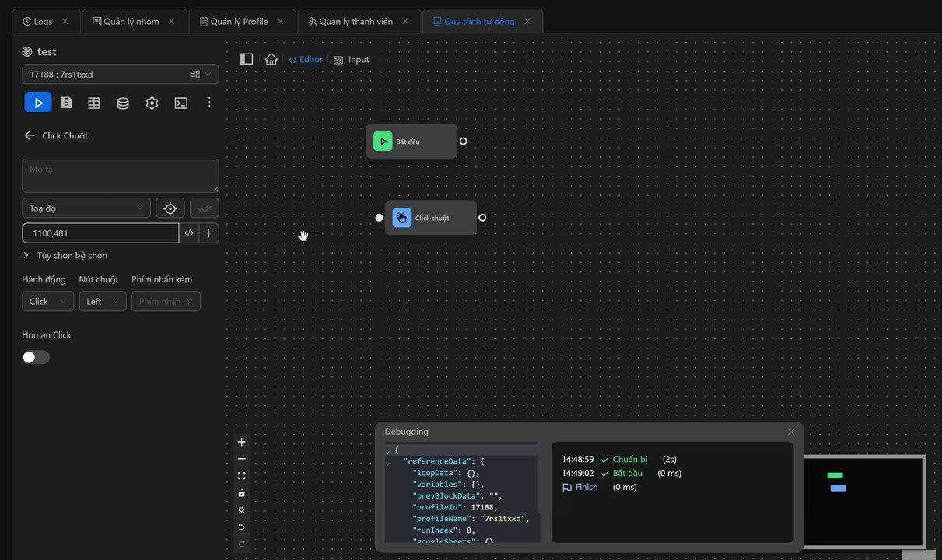This screenshot has width=942, height=560.
Task: Pick coordinates with the crosshair target button
Action: point(170,208)
